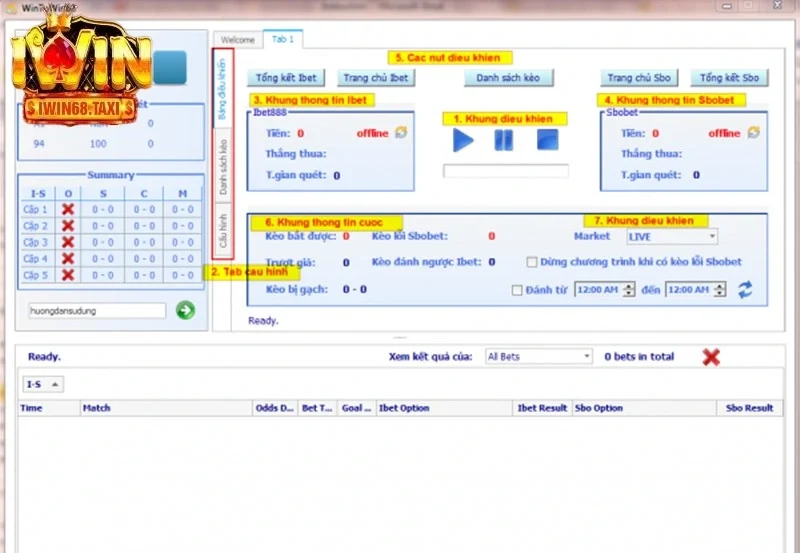Click the green arrow next to huongdansudung
The width and height of the screenshot is (800, 553).
click(185, 310)
